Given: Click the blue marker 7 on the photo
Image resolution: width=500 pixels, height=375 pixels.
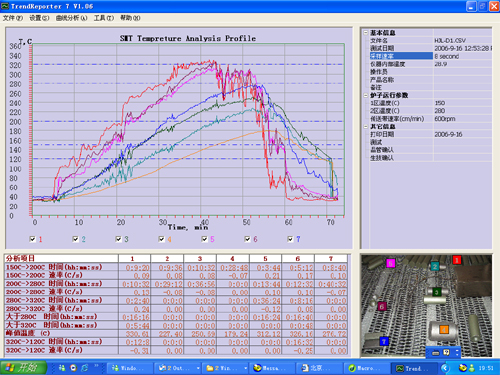Looking at the screenshot, I should tap(384, 341).
